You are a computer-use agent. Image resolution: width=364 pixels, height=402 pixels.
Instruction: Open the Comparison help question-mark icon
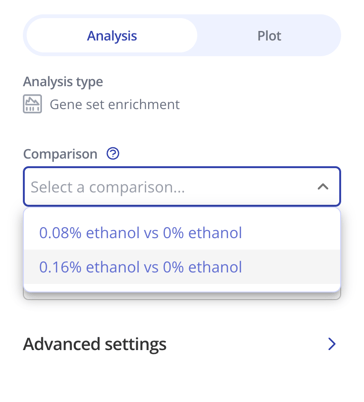[x=113, y=154]
